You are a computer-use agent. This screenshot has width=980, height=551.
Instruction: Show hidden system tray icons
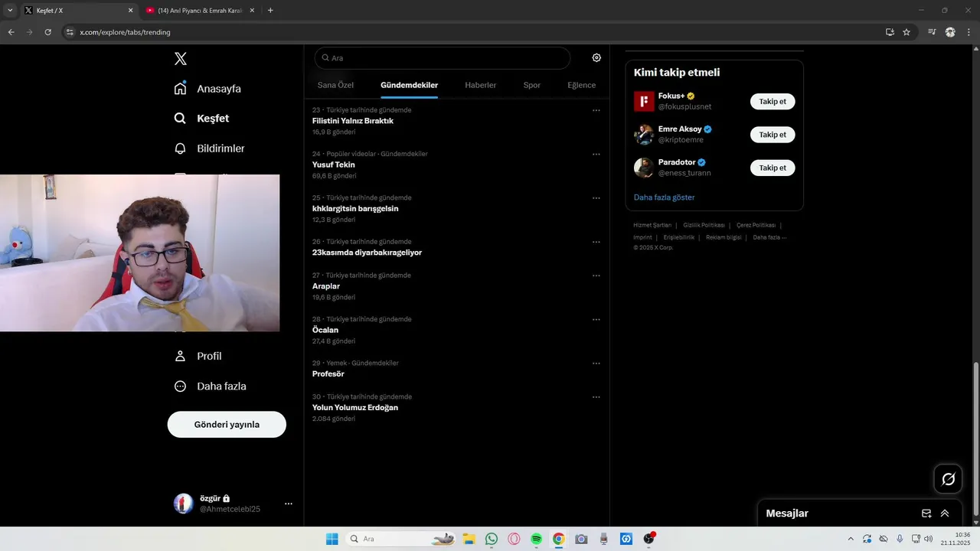pyautogui.click(x=851, y=539)
